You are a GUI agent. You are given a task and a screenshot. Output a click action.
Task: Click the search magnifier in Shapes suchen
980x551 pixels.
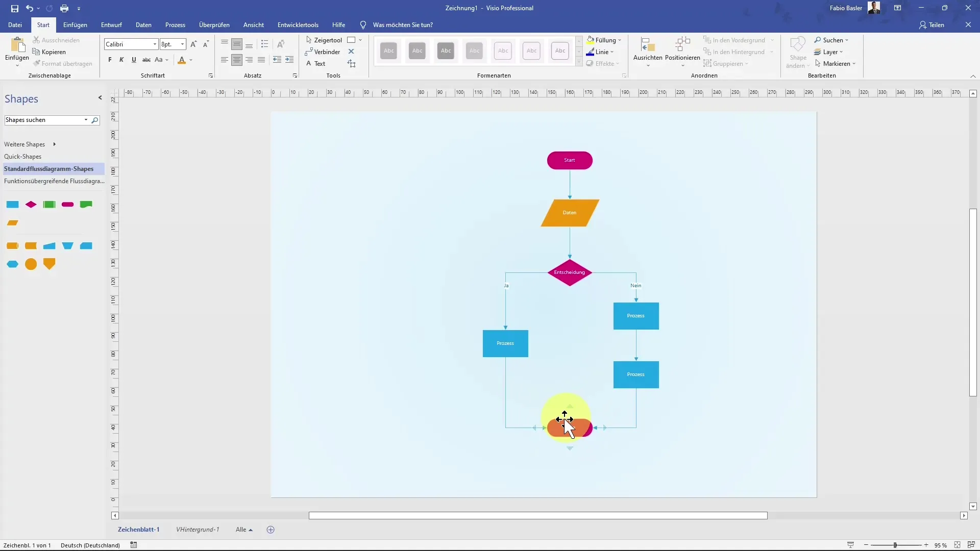pos(95,120)
